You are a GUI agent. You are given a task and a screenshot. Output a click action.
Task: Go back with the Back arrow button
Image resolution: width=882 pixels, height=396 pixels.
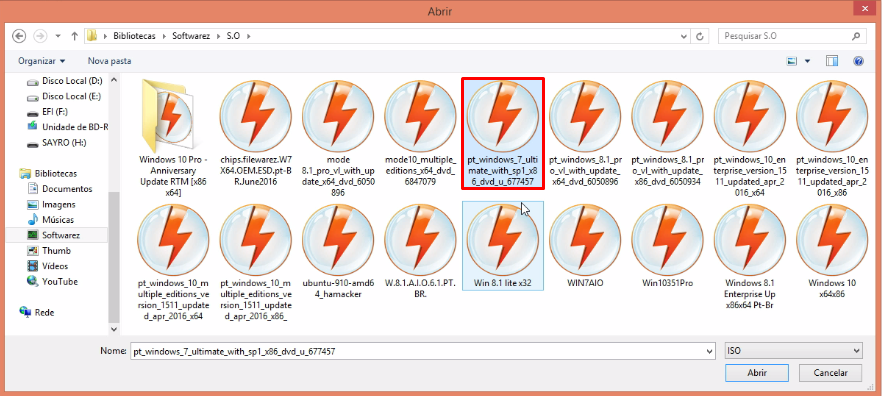click(19, 36)
